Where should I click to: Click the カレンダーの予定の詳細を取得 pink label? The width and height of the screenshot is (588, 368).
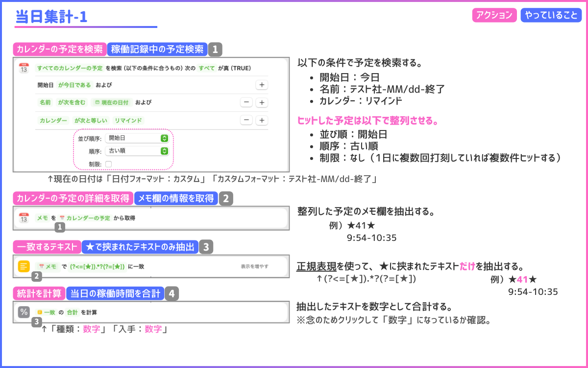pyautogui.click(x=73, y=198)
